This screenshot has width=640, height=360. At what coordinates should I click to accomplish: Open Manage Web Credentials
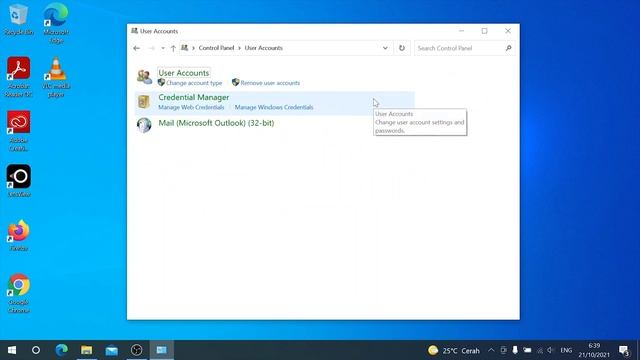tap(191, 107)
